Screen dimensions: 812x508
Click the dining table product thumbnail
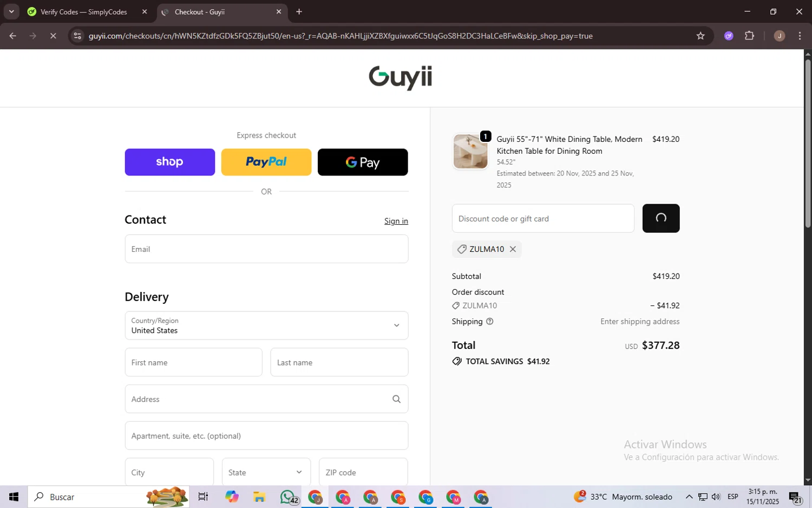(470, 152)
